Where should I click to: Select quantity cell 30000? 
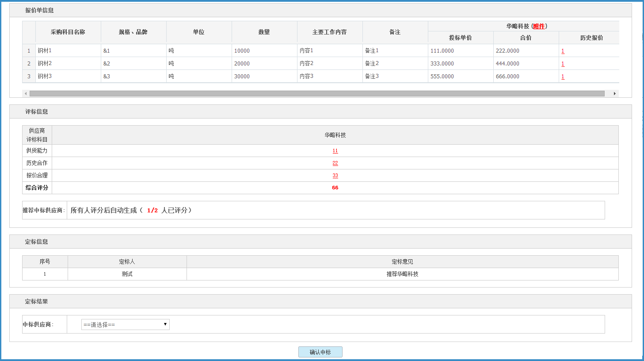point(264,76)
